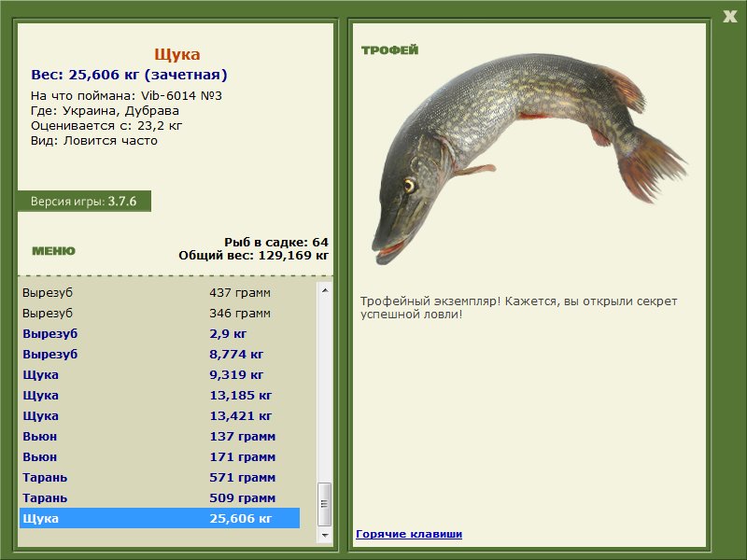
Task: Close the trophy window with the X
Action: click(729, 13)
